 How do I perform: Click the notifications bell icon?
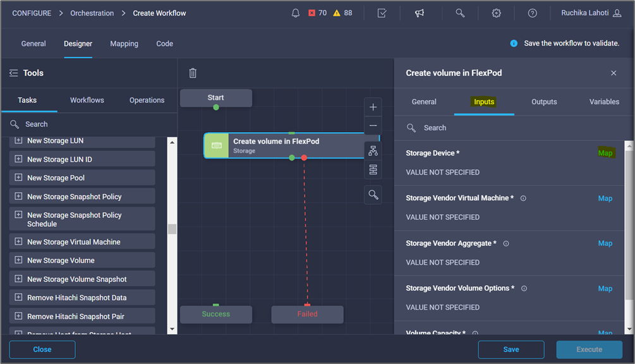pos(296,13)
